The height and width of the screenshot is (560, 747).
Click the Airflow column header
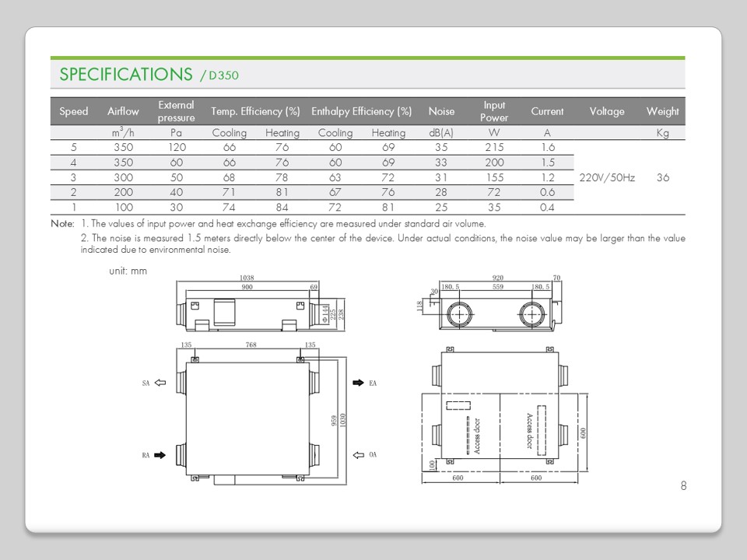tap(123, 111)
